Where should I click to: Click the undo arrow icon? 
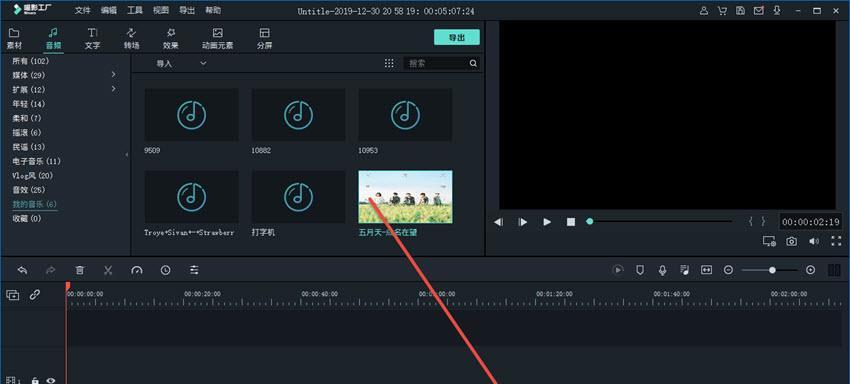pyautogui.click(x=22, y=270)
